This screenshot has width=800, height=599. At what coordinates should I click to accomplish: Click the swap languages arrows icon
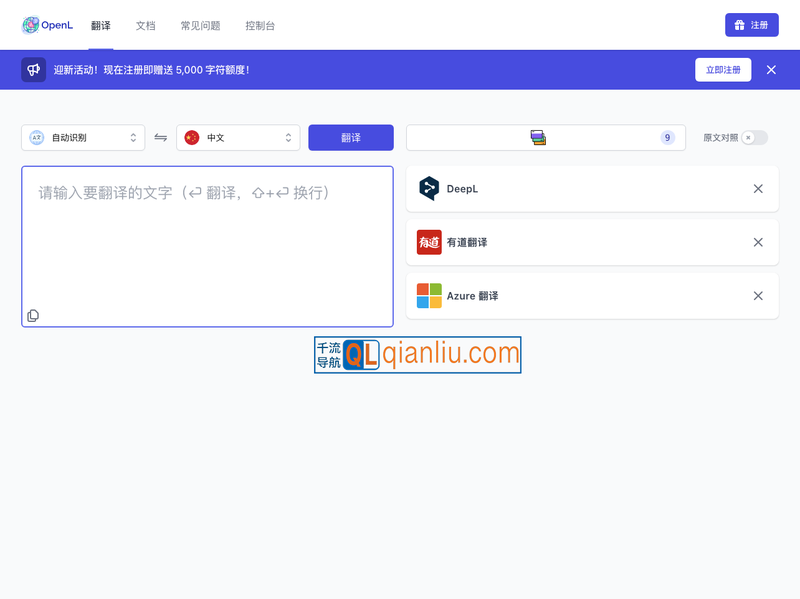[x=161, y=137]
